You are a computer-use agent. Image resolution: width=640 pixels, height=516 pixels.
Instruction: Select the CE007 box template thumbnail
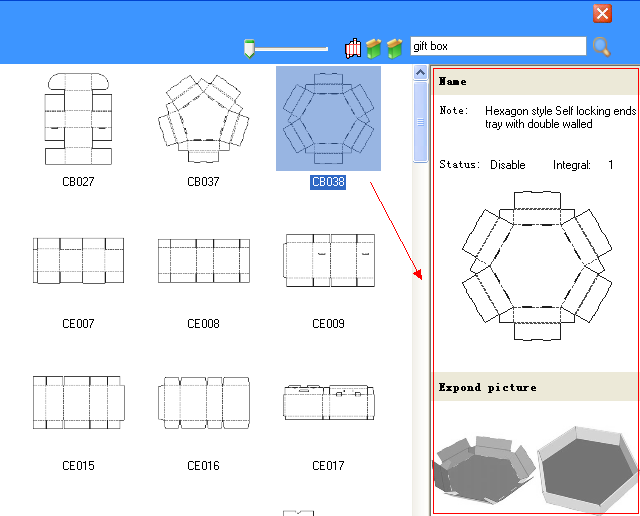[78, 260]
